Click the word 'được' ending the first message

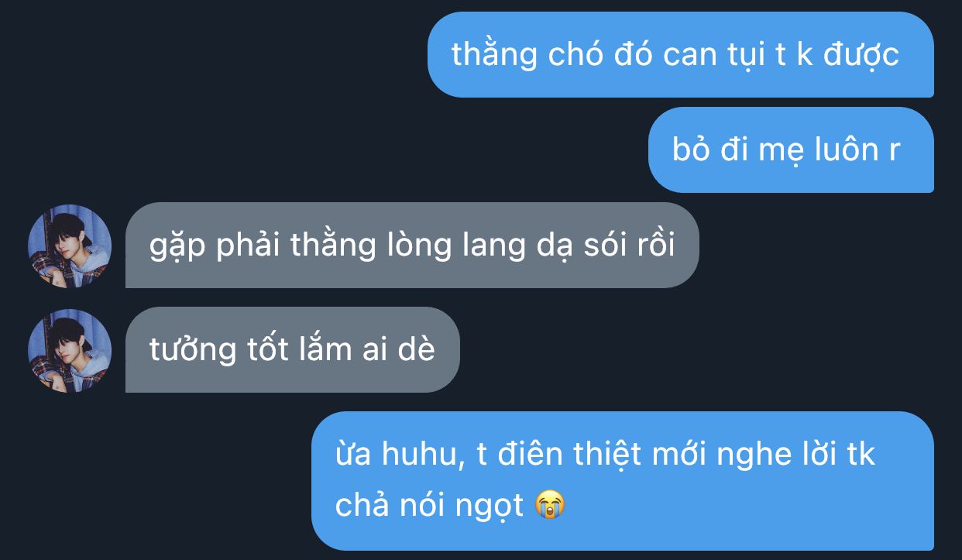pyautogui.click(x=862, y=56)
